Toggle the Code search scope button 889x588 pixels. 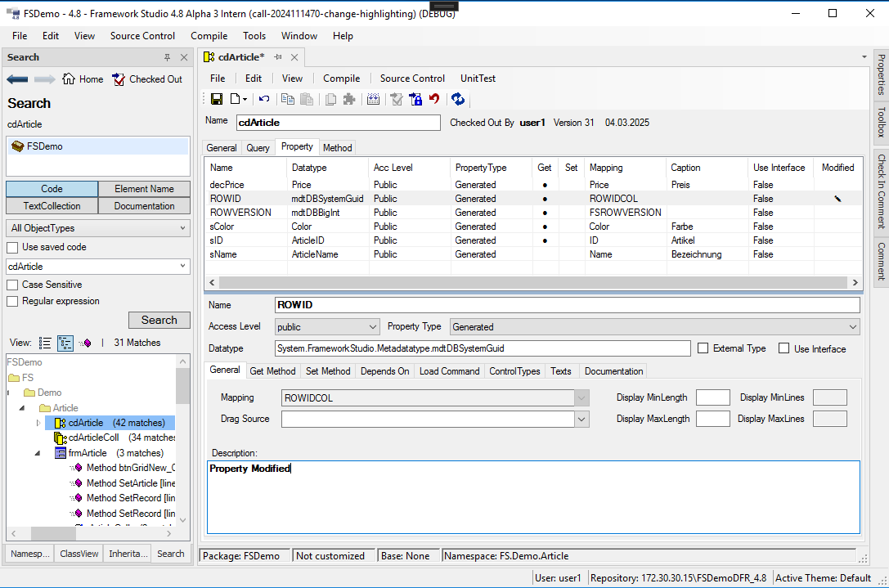click(52, 189)
